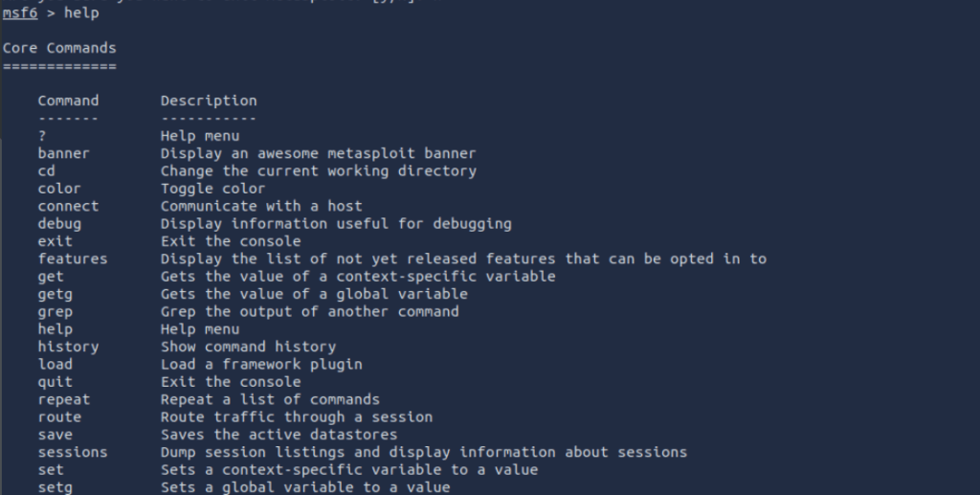Click the setg command name
980x495 pixels.
click(x=55, y=487)
